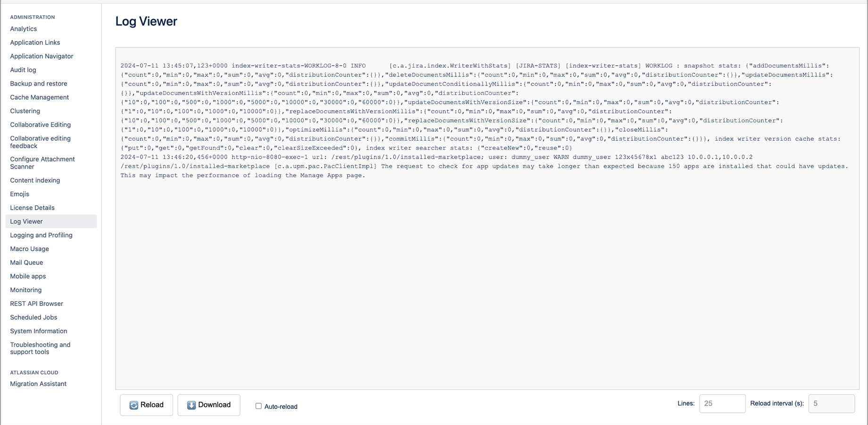This screenshot has height=425, width=868.
Task: Open Backup and restore
Action: (39, 84)
